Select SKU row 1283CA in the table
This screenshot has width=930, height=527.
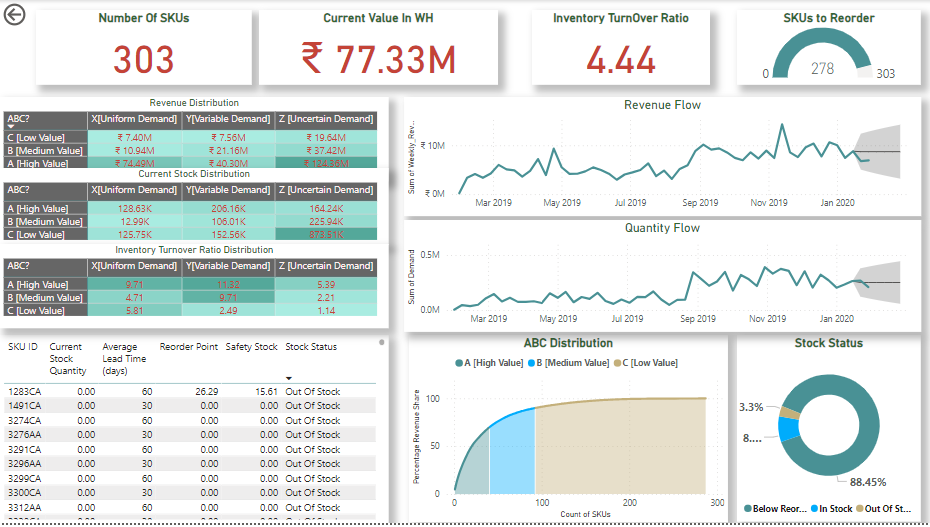click(x=24, y=391)
